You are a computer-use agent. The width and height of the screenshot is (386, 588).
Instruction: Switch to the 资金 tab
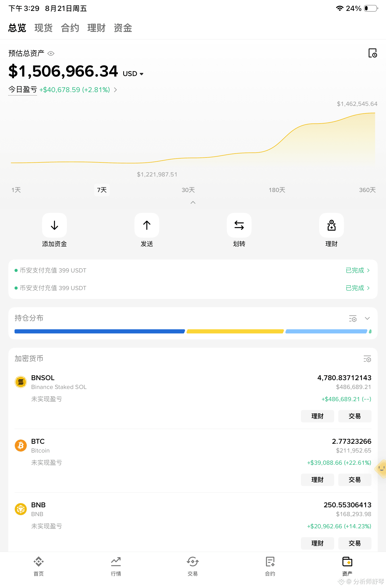(123, 28)
